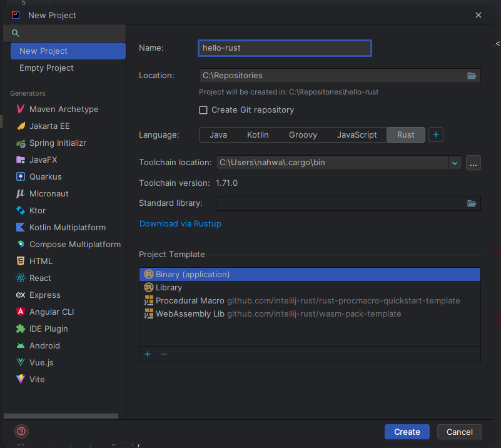Enable Create Git repository checkbox
The height and width of the screenshot is (448, 501).
pyautogui.click(x=203, y=110)
